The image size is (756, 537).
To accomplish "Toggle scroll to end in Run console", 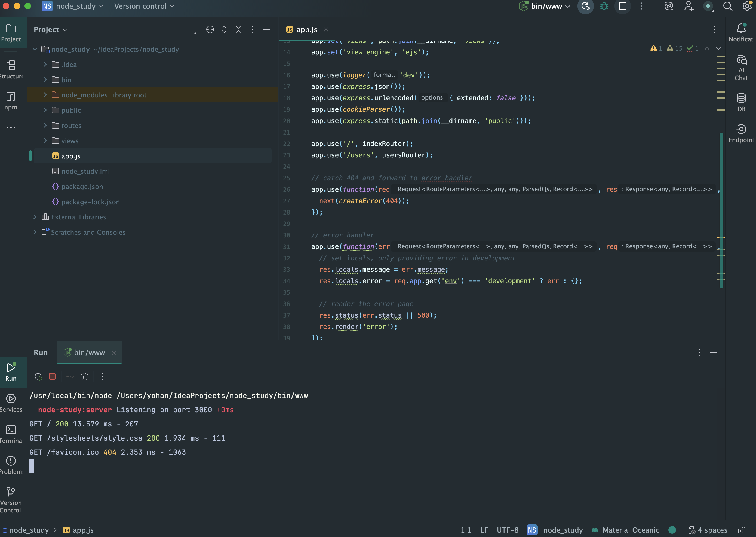I will 70,376.
